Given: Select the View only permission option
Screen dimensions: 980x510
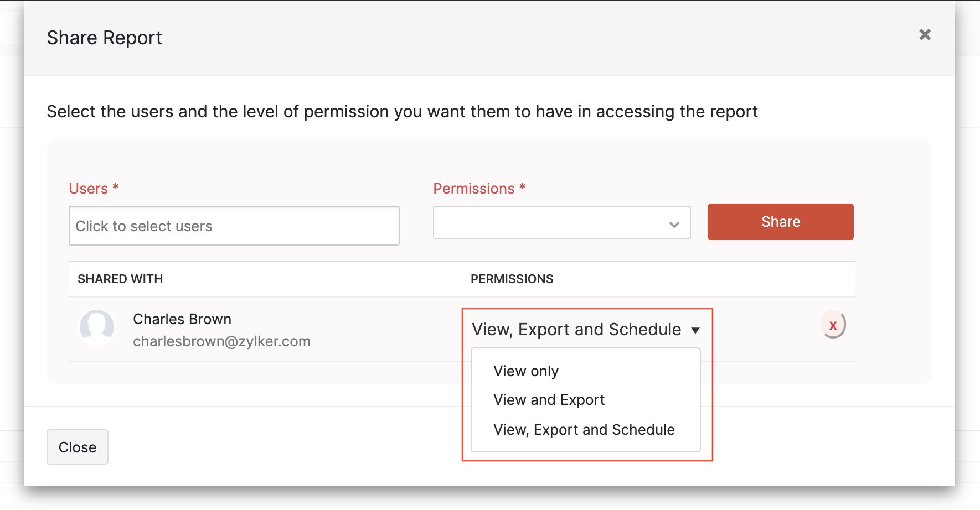Looking at the screenshot, I should coord(525,371).
